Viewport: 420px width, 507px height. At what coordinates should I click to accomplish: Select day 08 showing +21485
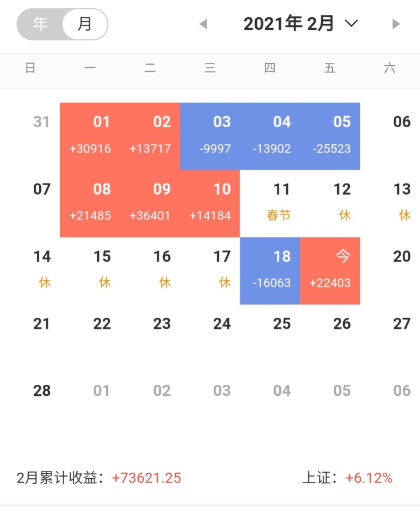pos(90,203)
